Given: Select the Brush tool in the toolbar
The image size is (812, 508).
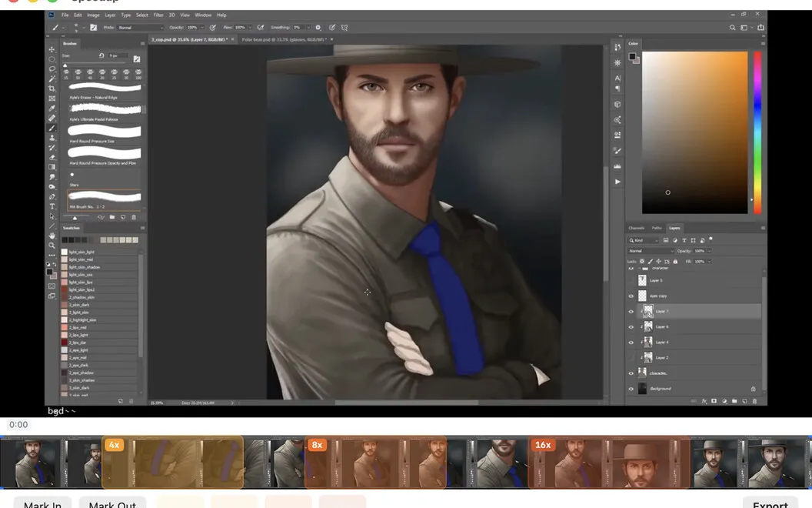Looking at the screenshot, I should click(x=52, y=128).
